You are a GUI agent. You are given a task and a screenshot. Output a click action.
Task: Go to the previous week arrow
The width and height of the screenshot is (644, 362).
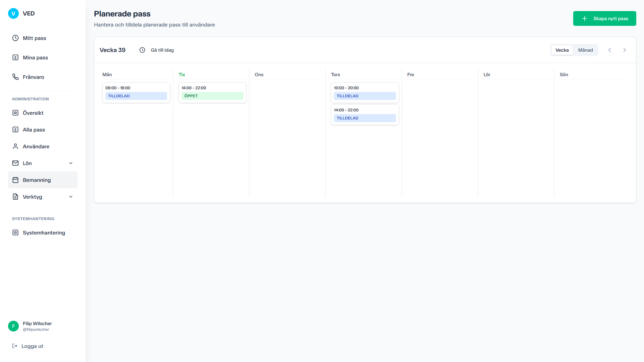coord(610,50)
